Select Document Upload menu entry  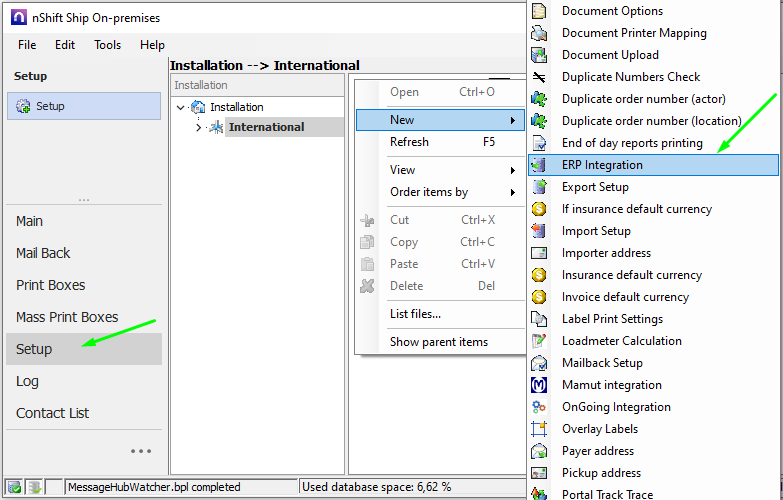tap(653, 55)
